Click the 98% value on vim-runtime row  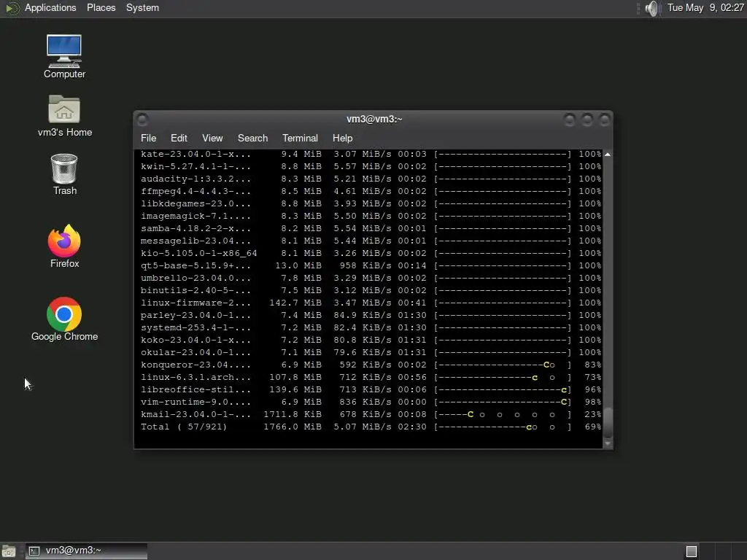(593, 402)
